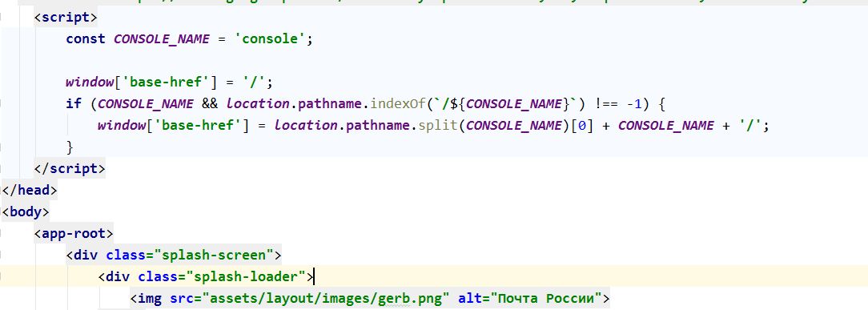This screenshot has width=868, height=310.
Task: Click the opening <script> tag
Action: (x=66, y=17)
